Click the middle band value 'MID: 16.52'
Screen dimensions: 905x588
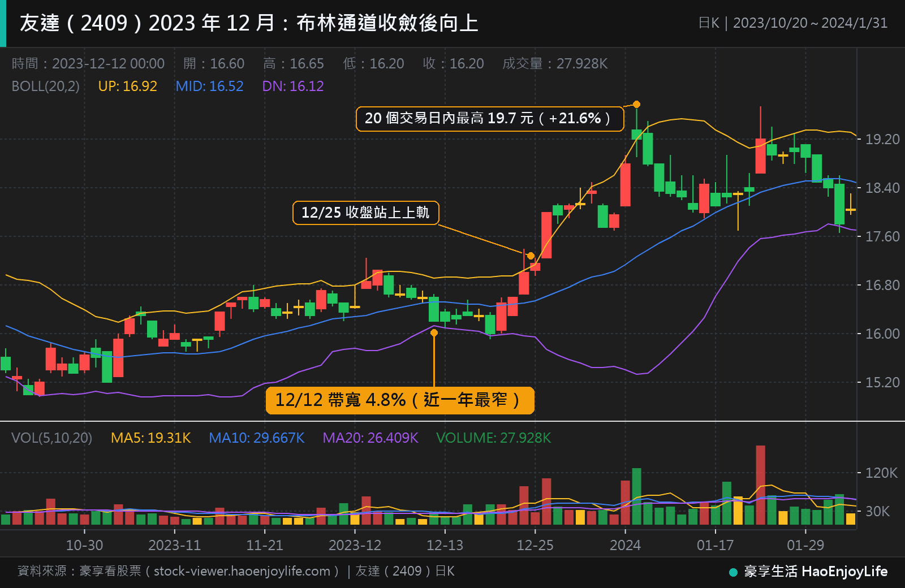coord(209,86)
